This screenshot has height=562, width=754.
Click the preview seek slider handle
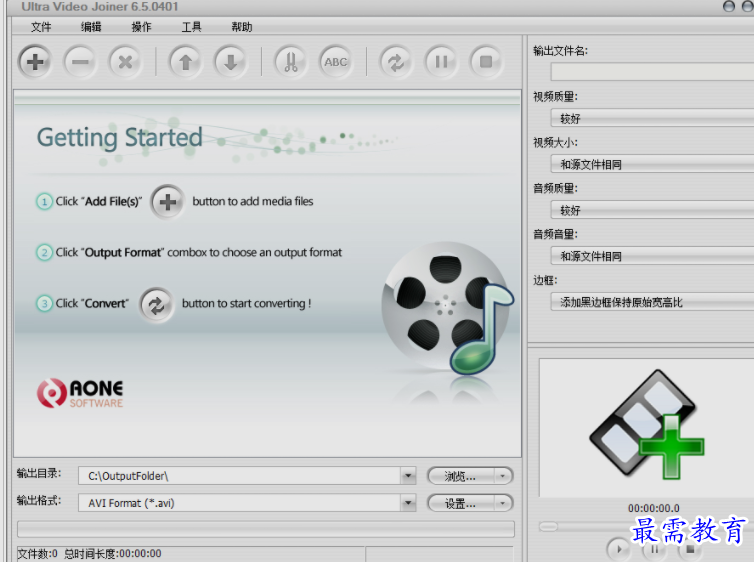tap(548, 526)
